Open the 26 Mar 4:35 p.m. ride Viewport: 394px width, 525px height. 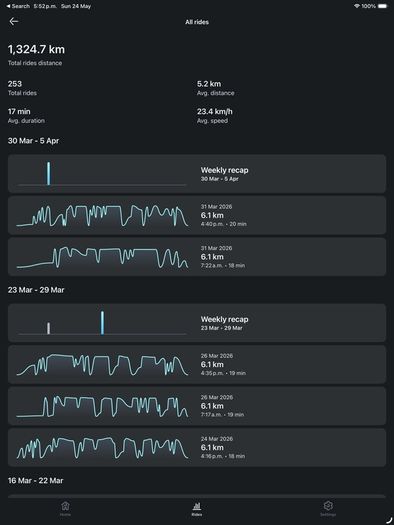click(197, 365)
